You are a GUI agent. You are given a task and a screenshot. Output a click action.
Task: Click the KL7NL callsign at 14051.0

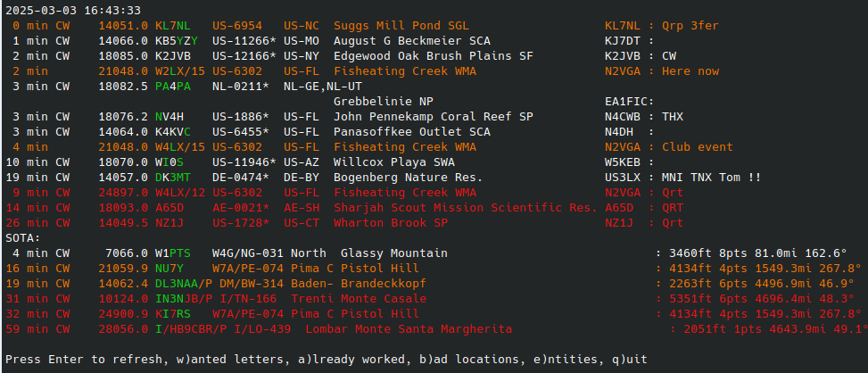coord(173,26)
